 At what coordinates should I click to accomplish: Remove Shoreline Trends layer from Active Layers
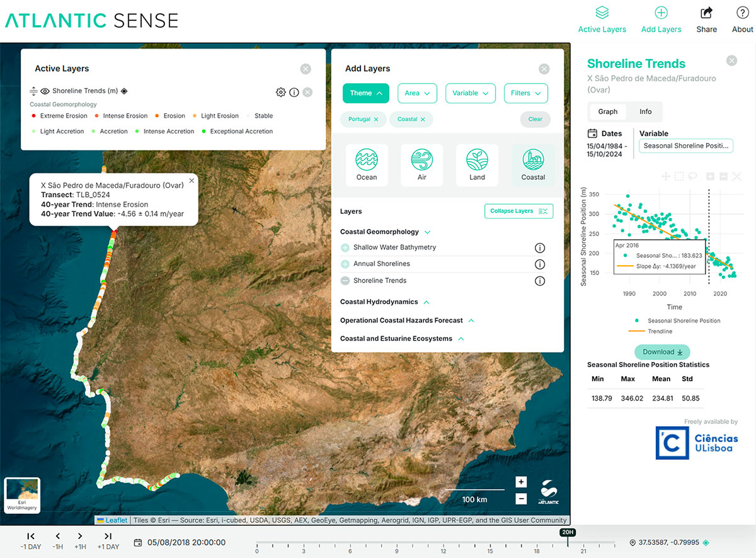307,92
